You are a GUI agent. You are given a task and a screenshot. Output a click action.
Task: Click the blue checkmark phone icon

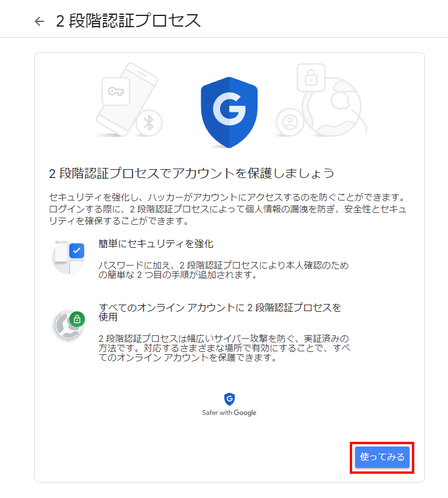tap(68, 257)
